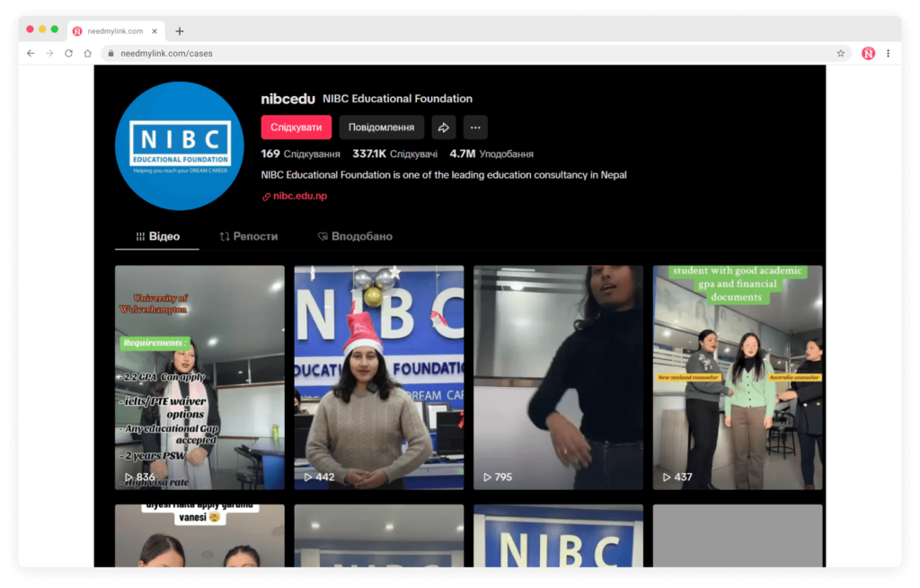Follow nibcedu via the Слідкувати button

click(296, 127)
